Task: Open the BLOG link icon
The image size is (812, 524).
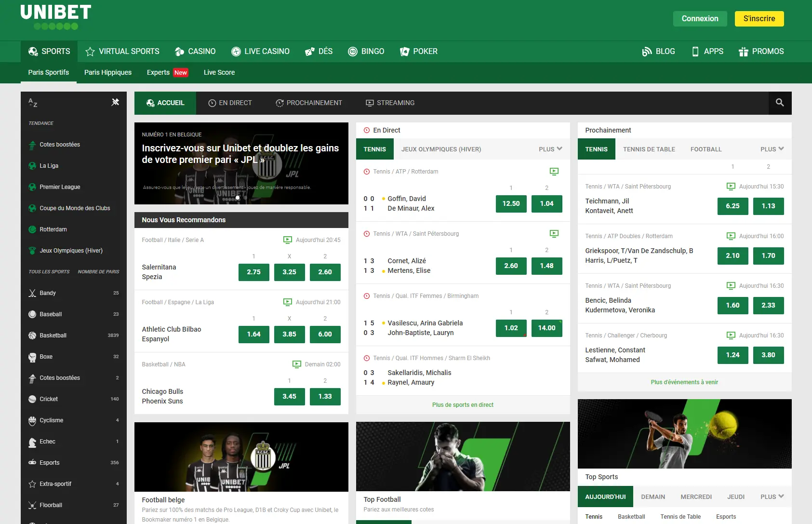Action: tap(647, 52)
